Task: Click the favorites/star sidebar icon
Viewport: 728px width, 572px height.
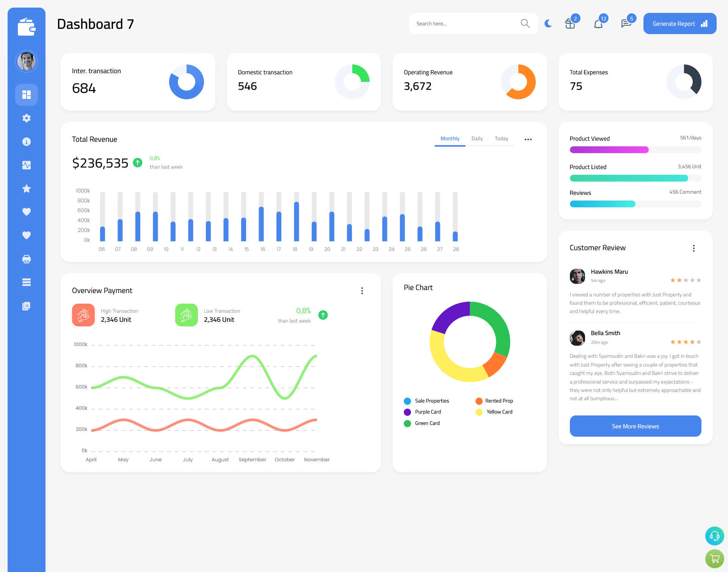Action: [26, 188]
